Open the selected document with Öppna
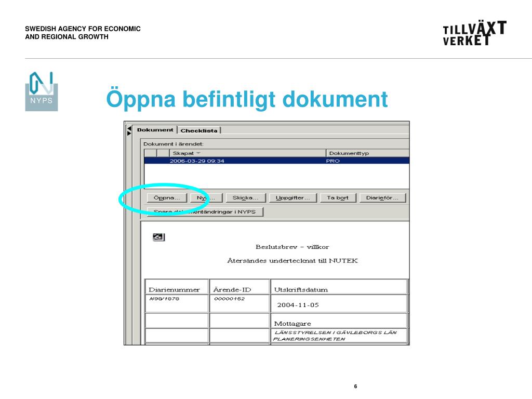Viewport: 532px width, 399px height. click(167, 198)
